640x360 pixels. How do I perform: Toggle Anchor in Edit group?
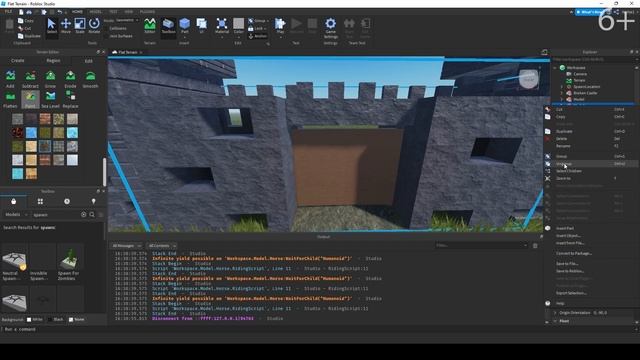click(258, 36)
